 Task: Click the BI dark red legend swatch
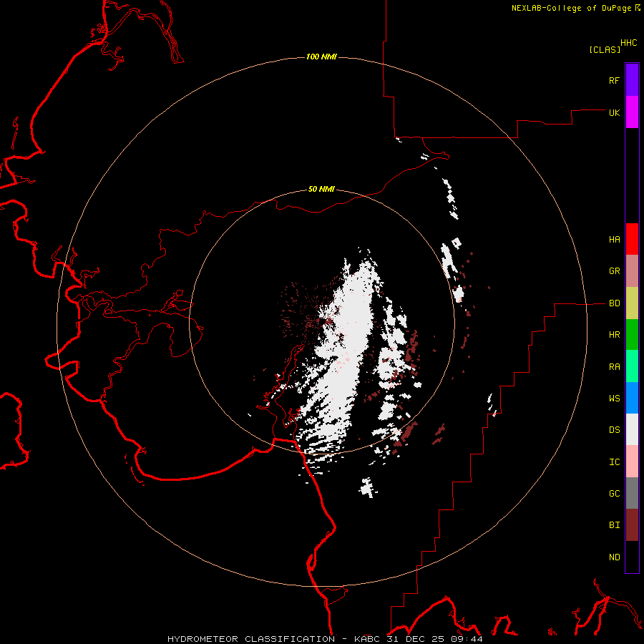[x=632, y=525]
